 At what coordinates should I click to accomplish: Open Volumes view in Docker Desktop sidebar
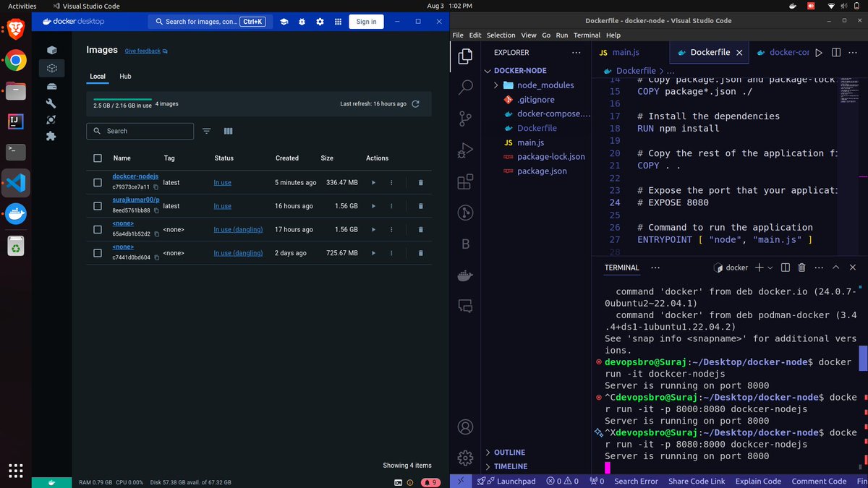pos(51,86)
